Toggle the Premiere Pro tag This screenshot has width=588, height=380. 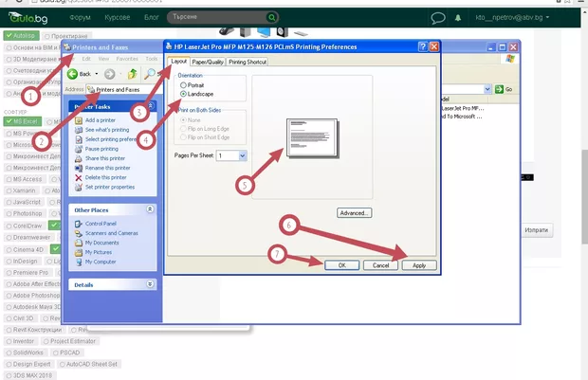click(28, 273)
